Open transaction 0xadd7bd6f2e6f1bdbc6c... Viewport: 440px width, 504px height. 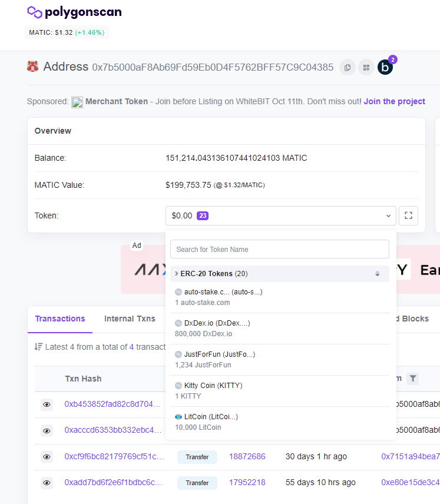tap(114, 482)
